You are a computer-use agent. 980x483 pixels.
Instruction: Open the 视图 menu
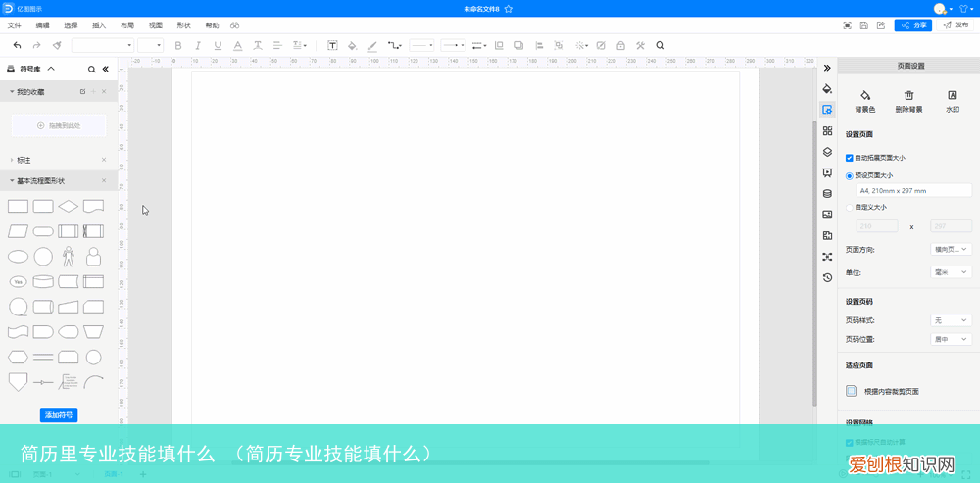click(x=156, y=25)
